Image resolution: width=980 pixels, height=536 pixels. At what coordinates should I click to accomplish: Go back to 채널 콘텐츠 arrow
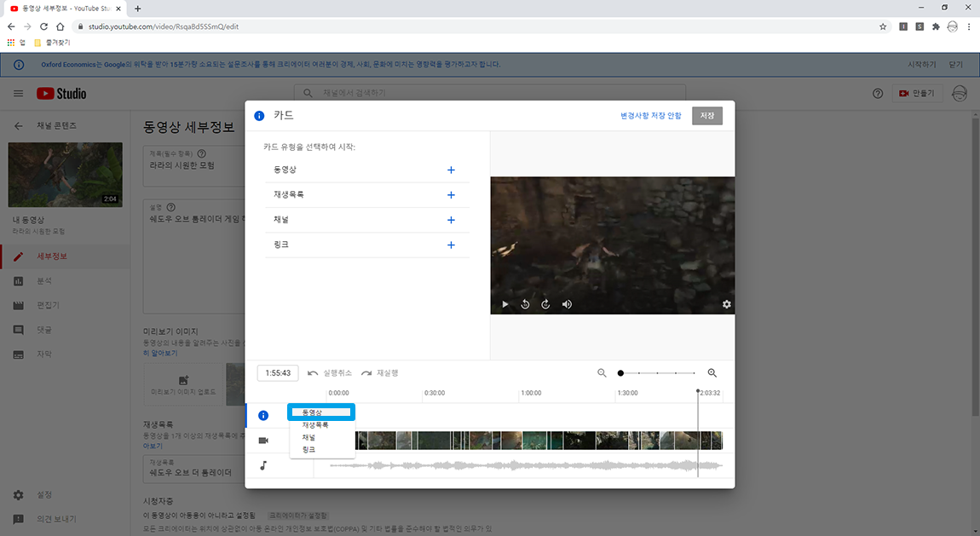tap(18, 125)
